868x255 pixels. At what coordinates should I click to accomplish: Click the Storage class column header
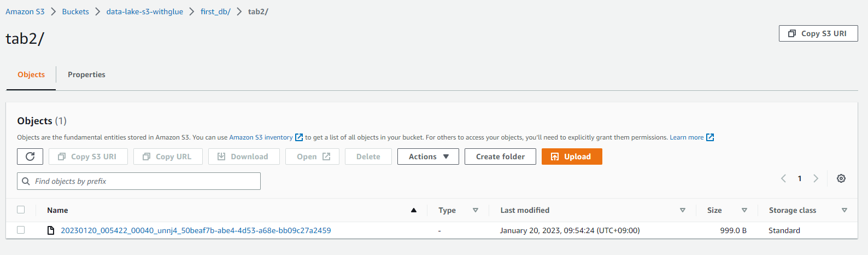pyautogui.click(x=792, y=210)
